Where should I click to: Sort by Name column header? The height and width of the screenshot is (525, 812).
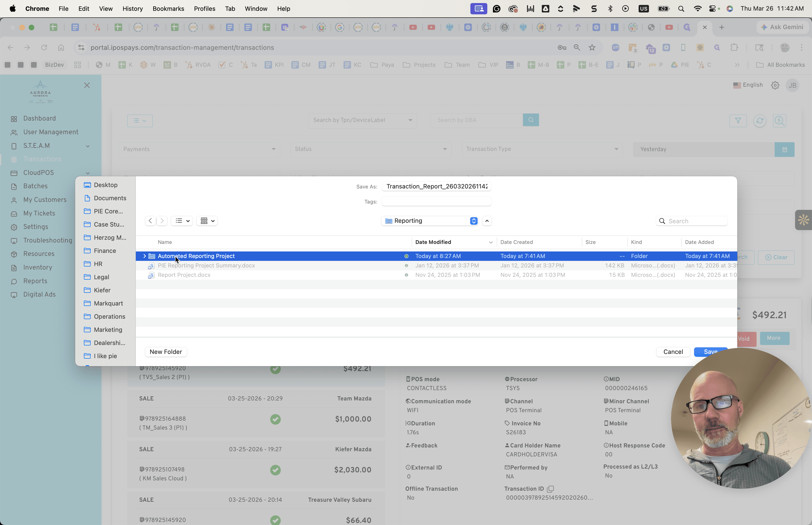coord(164,242)
